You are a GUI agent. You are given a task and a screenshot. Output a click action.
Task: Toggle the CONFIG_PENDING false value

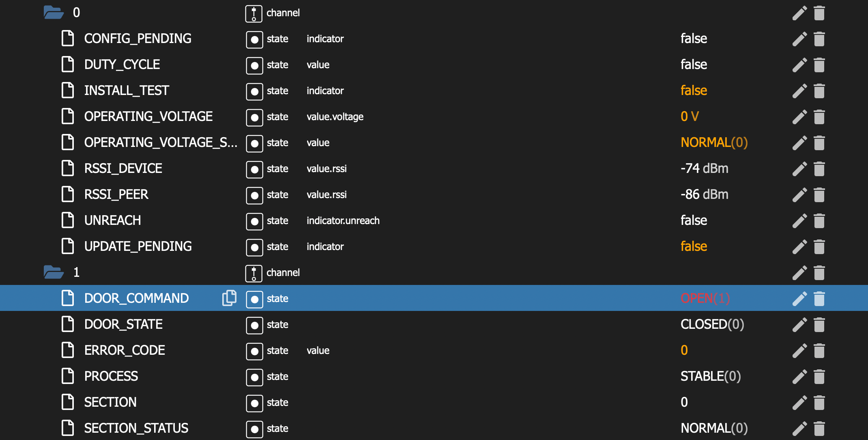pos(694,39)
